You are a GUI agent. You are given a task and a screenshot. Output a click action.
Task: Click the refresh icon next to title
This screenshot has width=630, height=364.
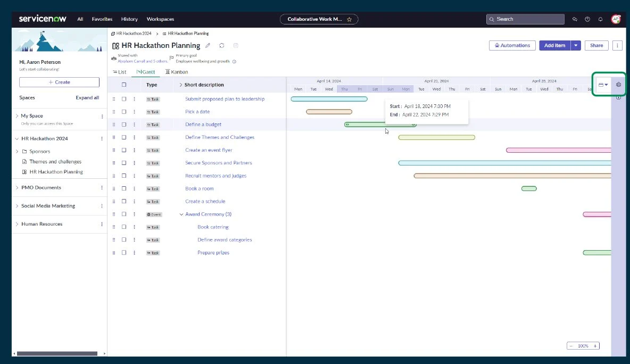pos(222,45)
